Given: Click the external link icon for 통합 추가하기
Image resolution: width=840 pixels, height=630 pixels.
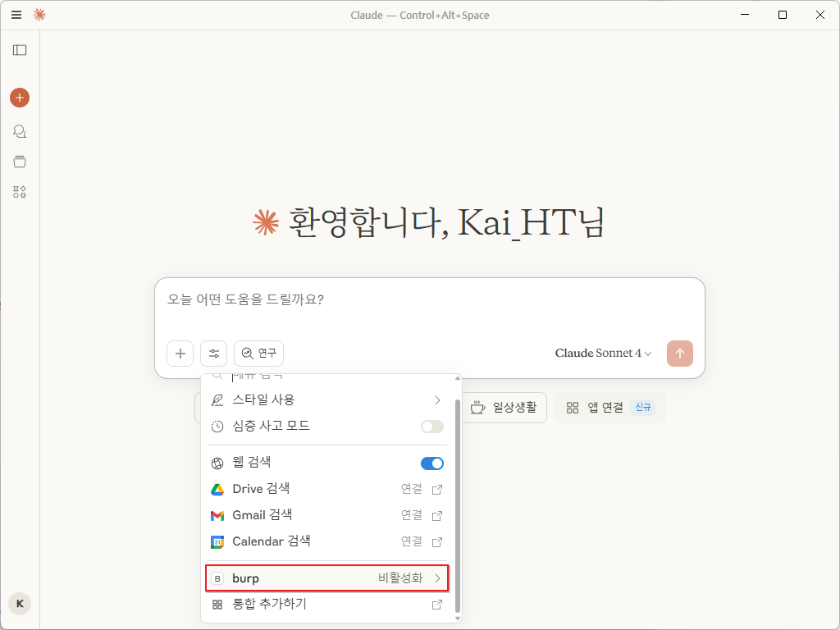Looking at the screenshot, I should coord(437,605).
